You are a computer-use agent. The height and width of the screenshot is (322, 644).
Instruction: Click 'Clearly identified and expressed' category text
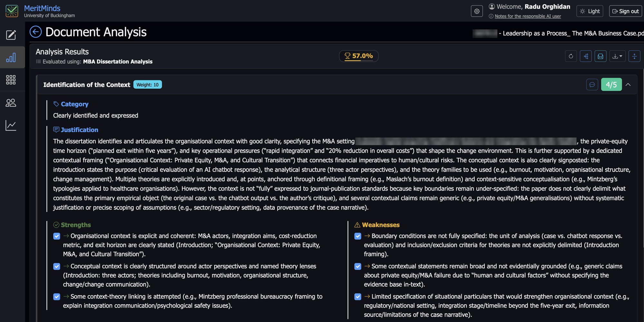tap(96, 115)
